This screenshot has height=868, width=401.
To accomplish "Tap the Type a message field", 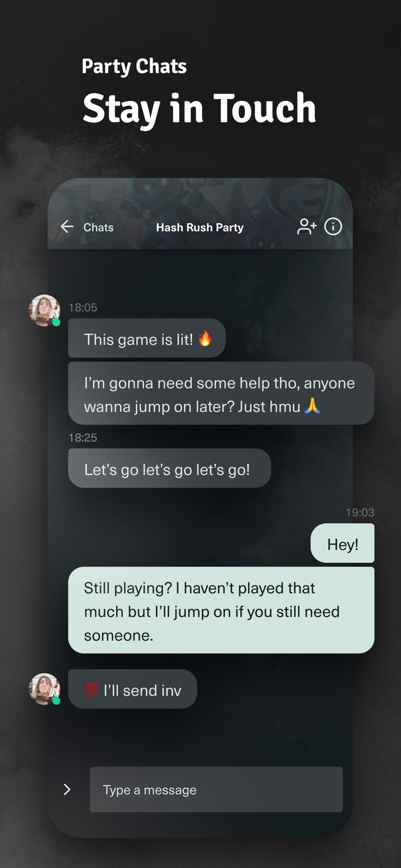I will (216, 789).
